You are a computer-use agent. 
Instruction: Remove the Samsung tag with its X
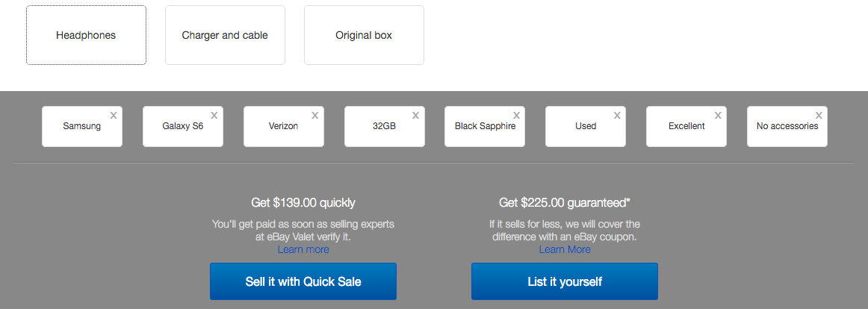tap(114, 116)
